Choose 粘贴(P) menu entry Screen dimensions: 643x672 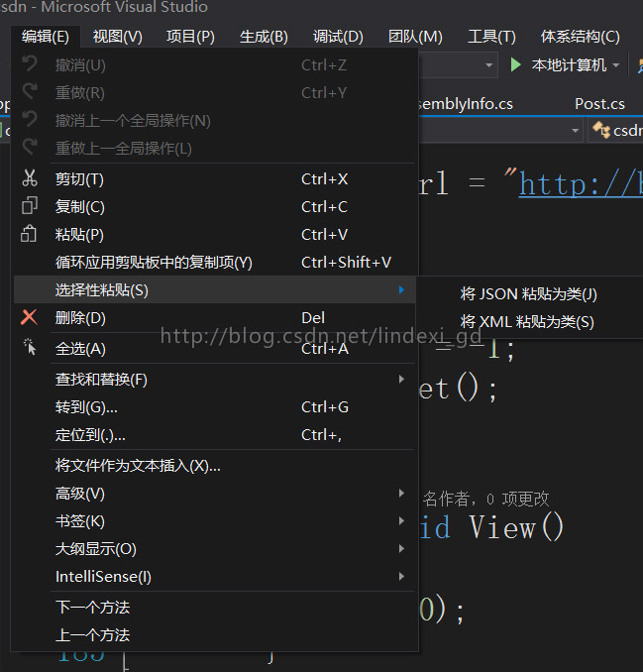click(x=215, y=235)
